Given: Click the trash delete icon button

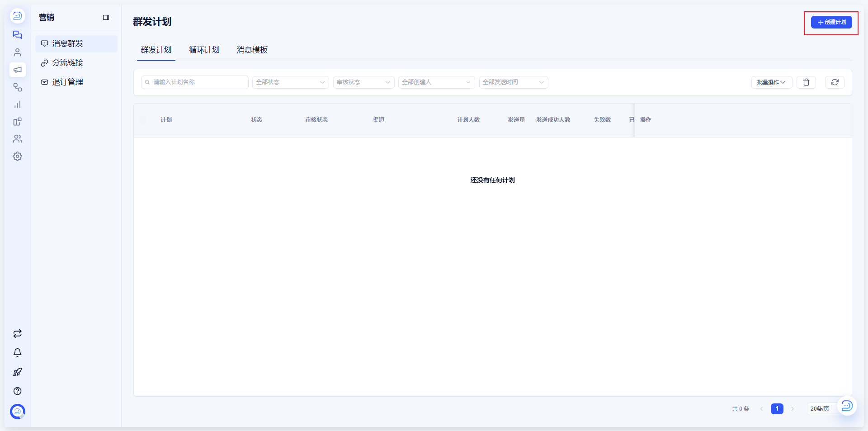Looking at the screenshot, I should click(x=806, y=82).
